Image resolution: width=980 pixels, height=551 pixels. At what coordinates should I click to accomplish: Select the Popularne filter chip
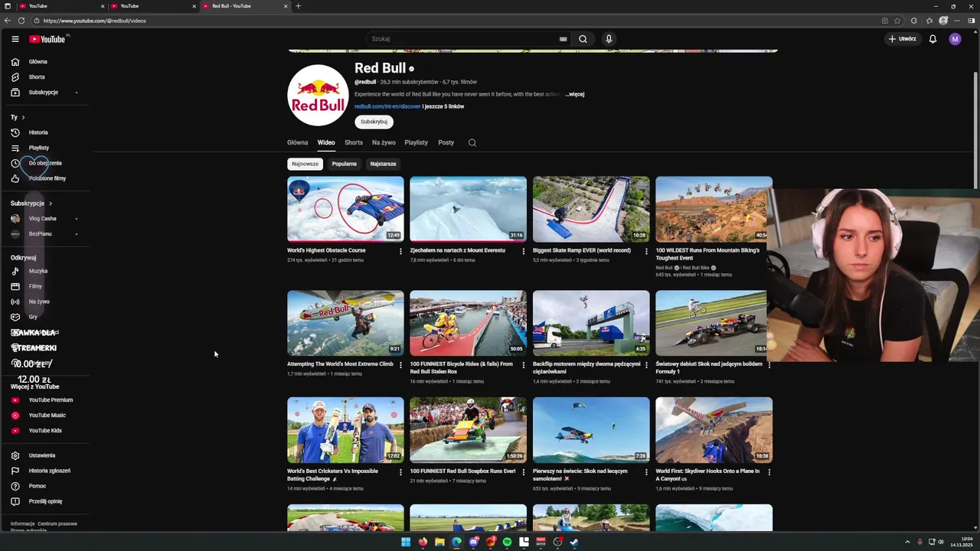pyautogui.click(x=344, y=164)
